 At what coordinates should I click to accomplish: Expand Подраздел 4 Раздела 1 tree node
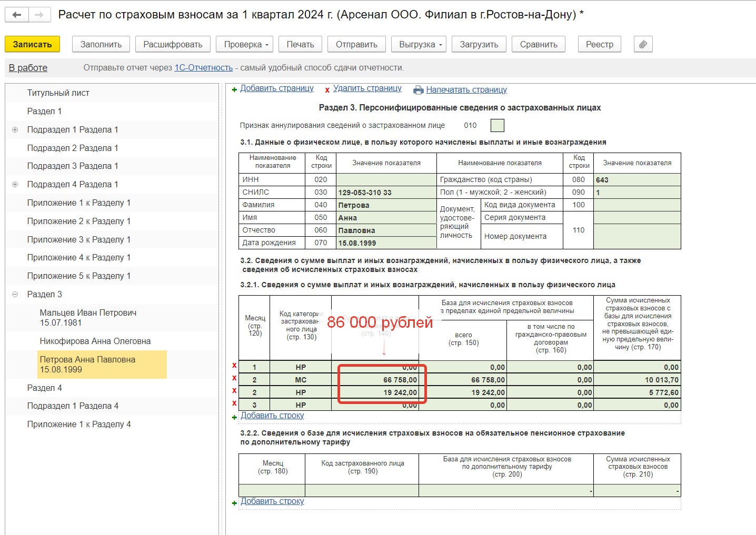click(15, 184)
